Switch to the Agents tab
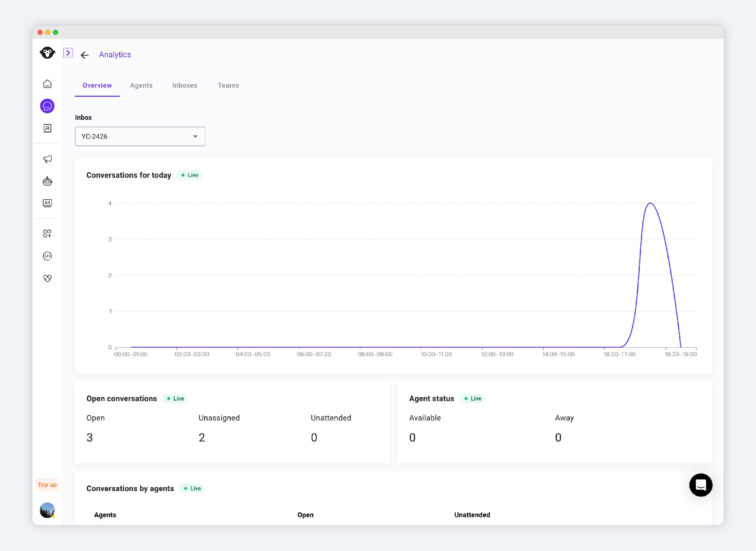Screen dimensions: 756x551 (141, 85)
